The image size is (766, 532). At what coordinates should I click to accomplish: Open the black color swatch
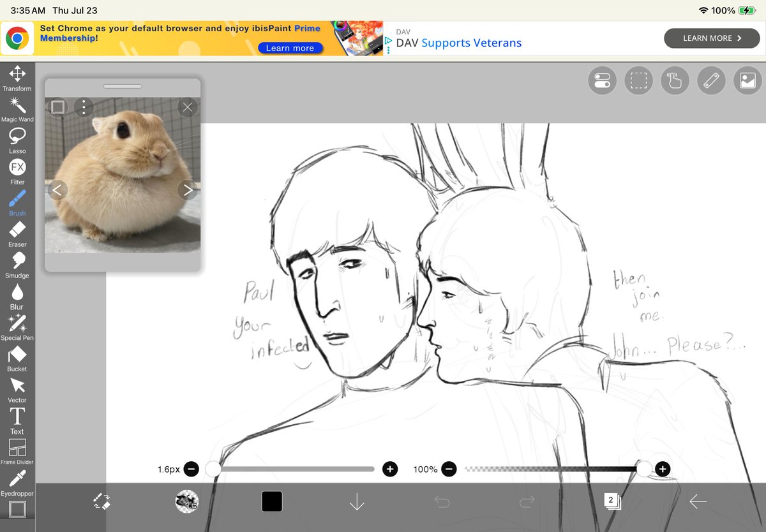[x=272, y=501]
